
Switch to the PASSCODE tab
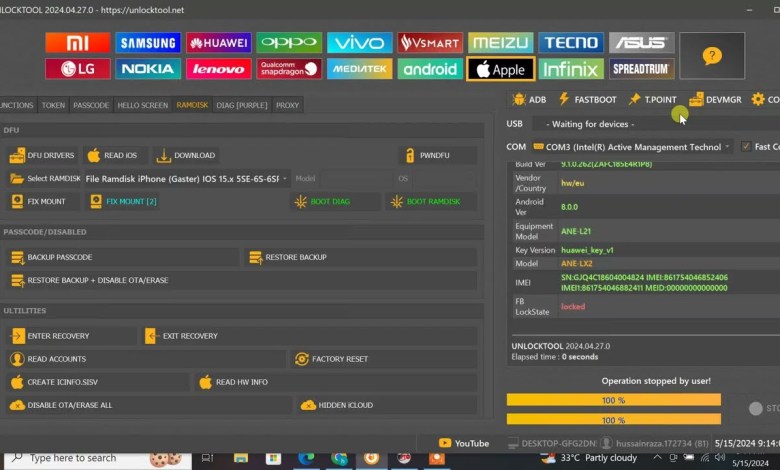click(91, 105)
